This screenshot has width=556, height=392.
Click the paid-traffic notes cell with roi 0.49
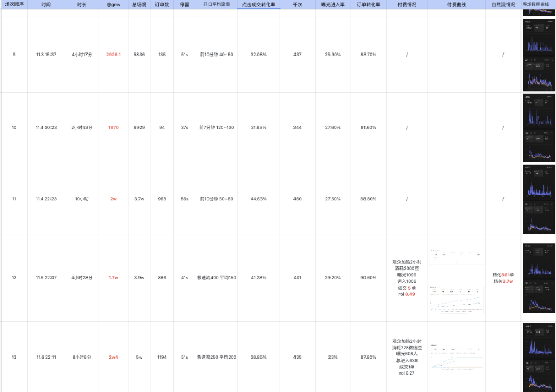tap(407, 278)
